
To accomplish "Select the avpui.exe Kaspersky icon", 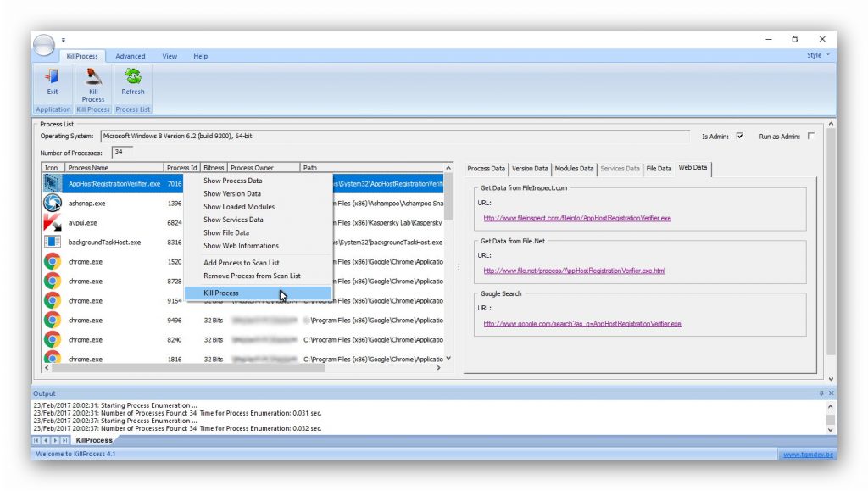I will point(53,222).
